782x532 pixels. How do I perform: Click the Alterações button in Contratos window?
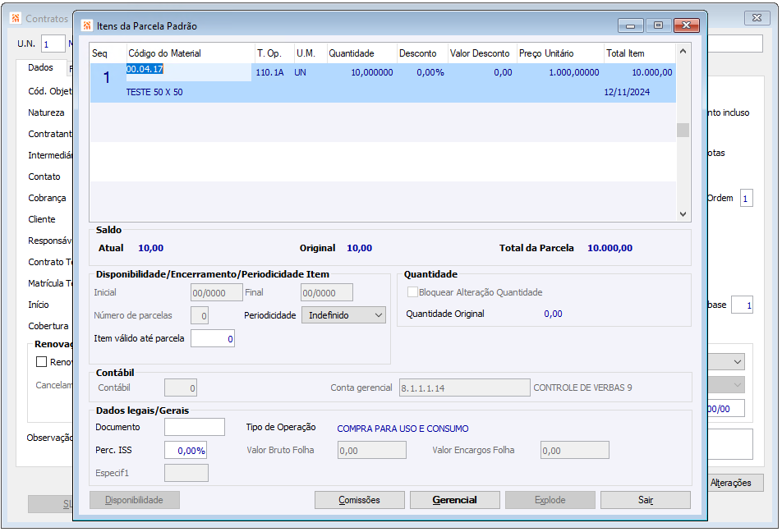(x=736, y=483)
